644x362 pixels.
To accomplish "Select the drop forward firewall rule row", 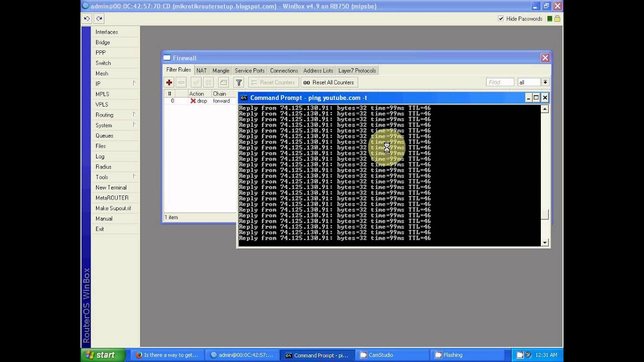I will 201,101.
